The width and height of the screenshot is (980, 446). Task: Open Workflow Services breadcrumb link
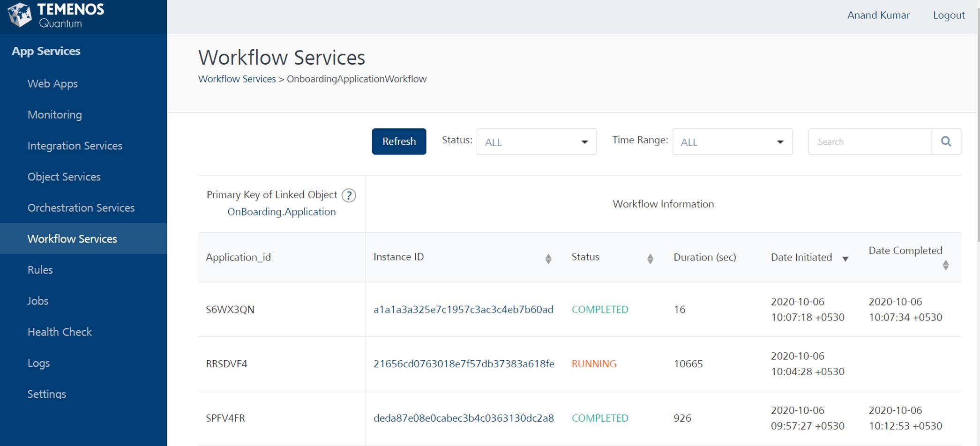click(x=237, y=79)
